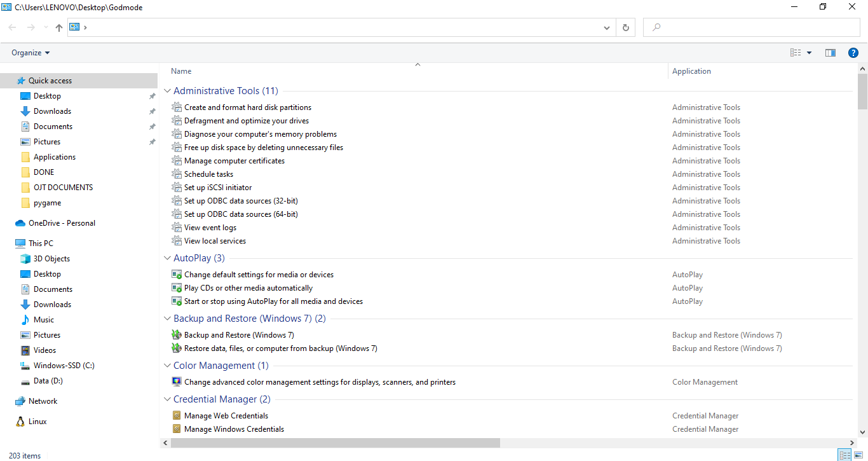
Task: Open Set up iSCSI initiator
Action: point(218,188)
